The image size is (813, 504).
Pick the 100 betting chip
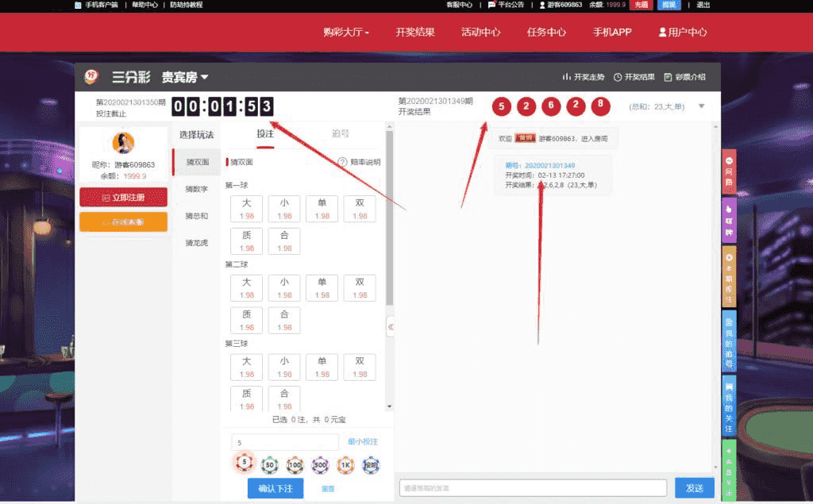click(295, 464)
